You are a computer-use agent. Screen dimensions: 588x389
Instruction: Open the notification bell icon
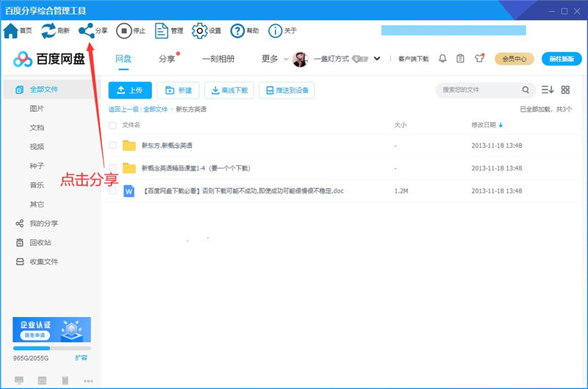(x=443, y=59)
